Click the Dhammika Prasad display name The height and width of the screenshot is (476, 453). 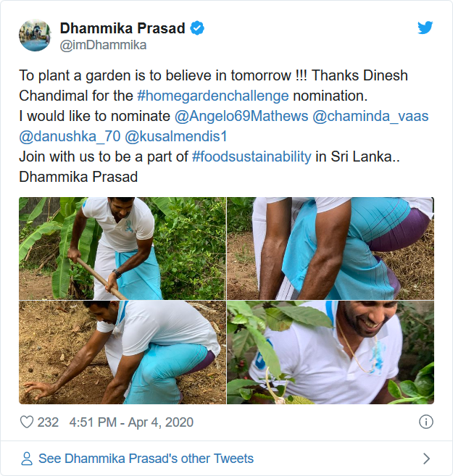[x=122, y=28]
